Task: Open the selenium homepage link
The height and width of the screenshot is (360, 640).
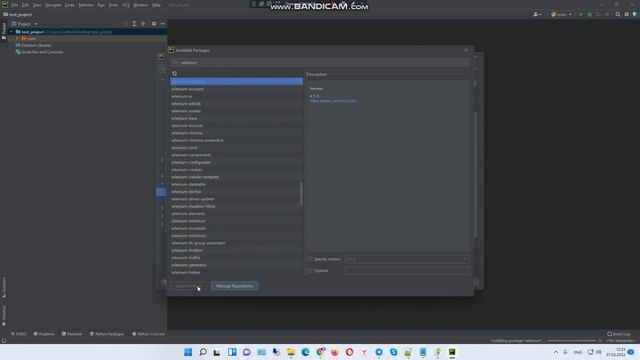Action: pyautogui.click(x=333, y=101)
